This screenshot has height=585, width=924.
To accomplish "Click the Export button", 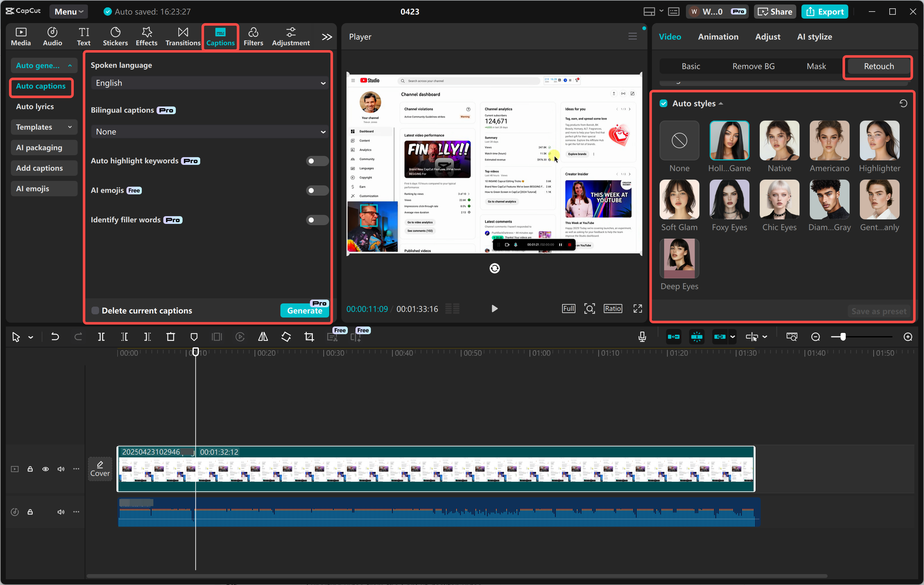I will click(x=825, y=11).
